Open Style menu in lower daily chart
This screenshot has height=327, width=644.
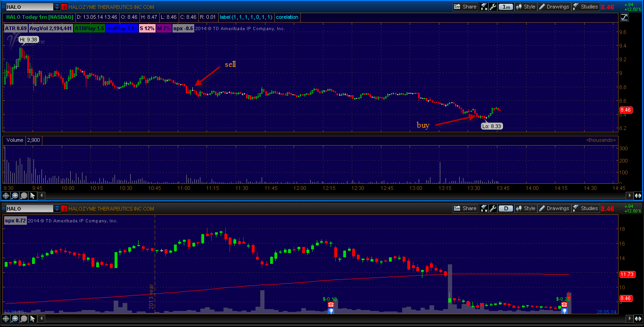coord(526,208)
